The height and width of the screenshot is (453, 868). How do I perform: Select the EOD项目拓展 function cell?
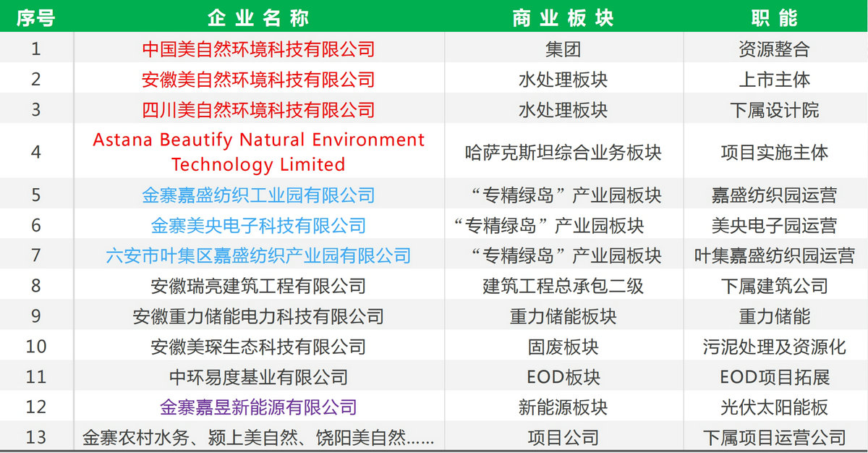click(x=774, y=377)
